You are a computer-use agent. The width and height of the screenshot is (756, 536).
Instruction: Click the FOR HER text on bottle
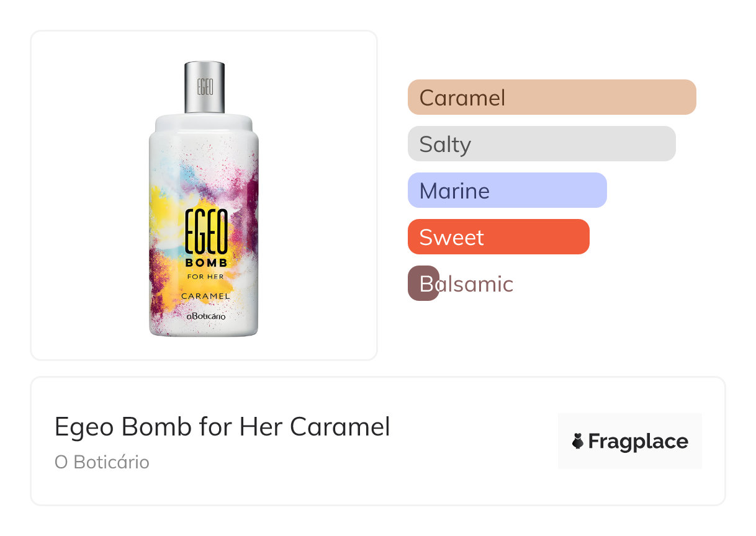[x=206, y=276]
